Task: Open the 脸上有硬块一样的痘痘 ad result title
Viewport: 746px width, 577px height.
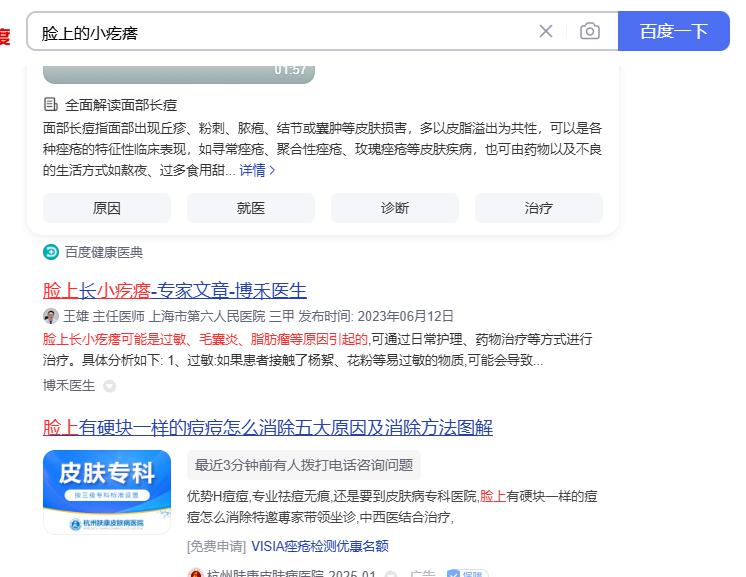Action: pos(268,427)
